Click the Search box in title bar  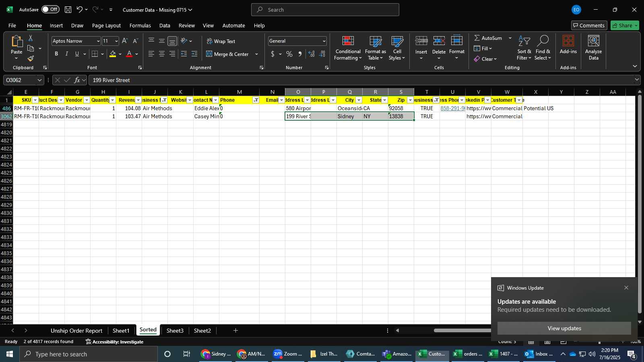point(325,10)
